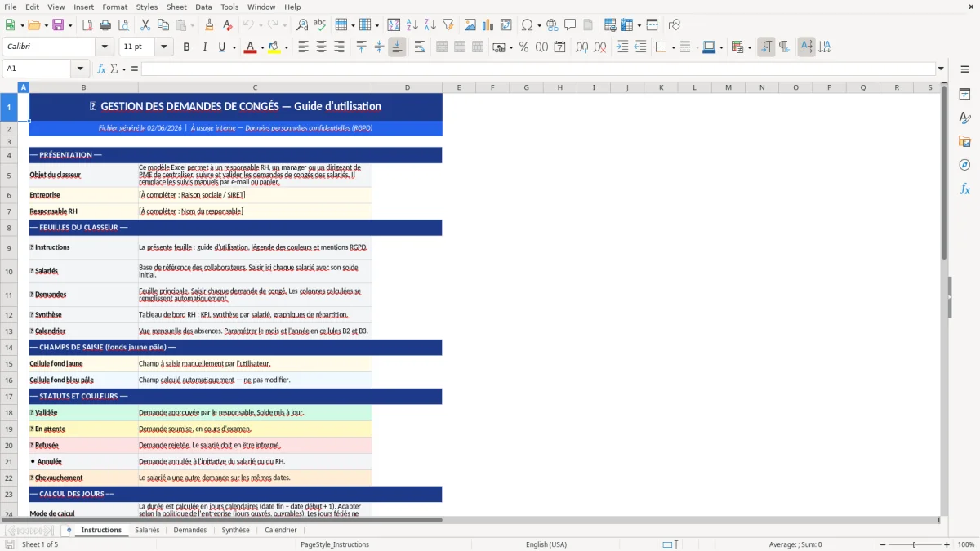Sort ascending A to Z
Image resolution: width=980 pixels, height=551 pixels.
tap(412, 25)
